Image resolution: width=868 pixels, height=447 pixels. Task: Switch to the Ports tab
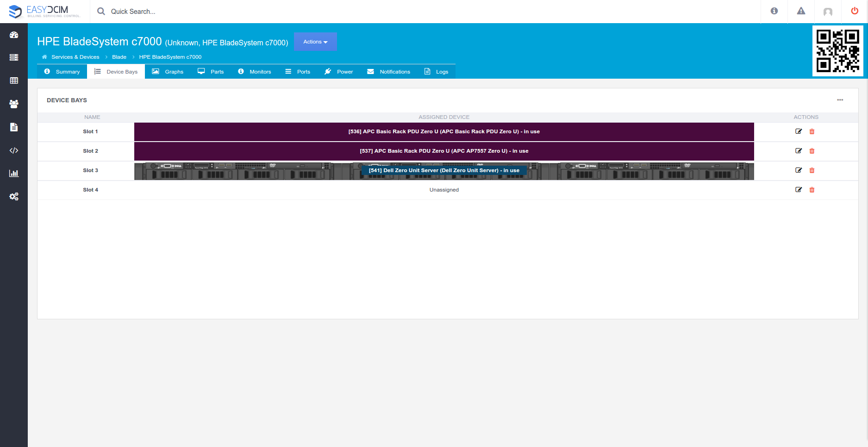pyautogui.click(x=298, y=72)
